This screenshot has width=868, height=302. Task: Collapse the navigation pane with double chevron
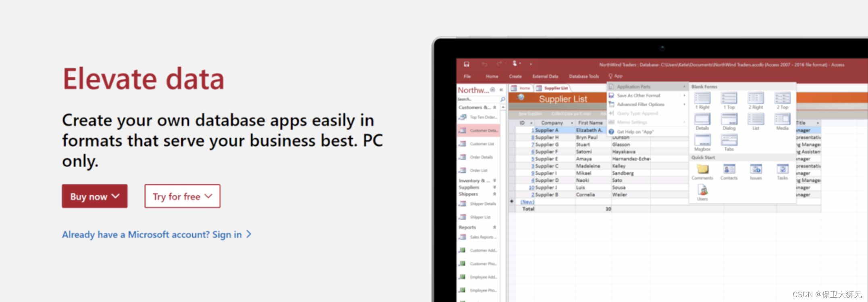click(x=501, y=90)
